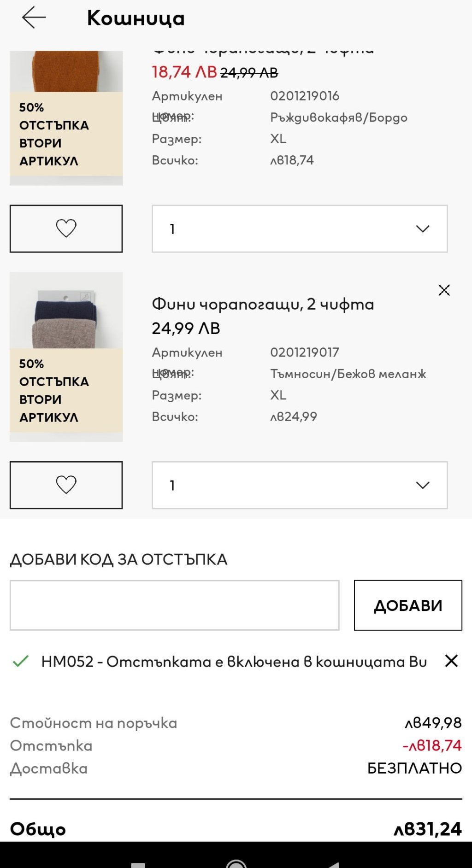Tap the Общо total amount
The height and width of the screenshot is (868, 472).
click(x=427, y=829)
